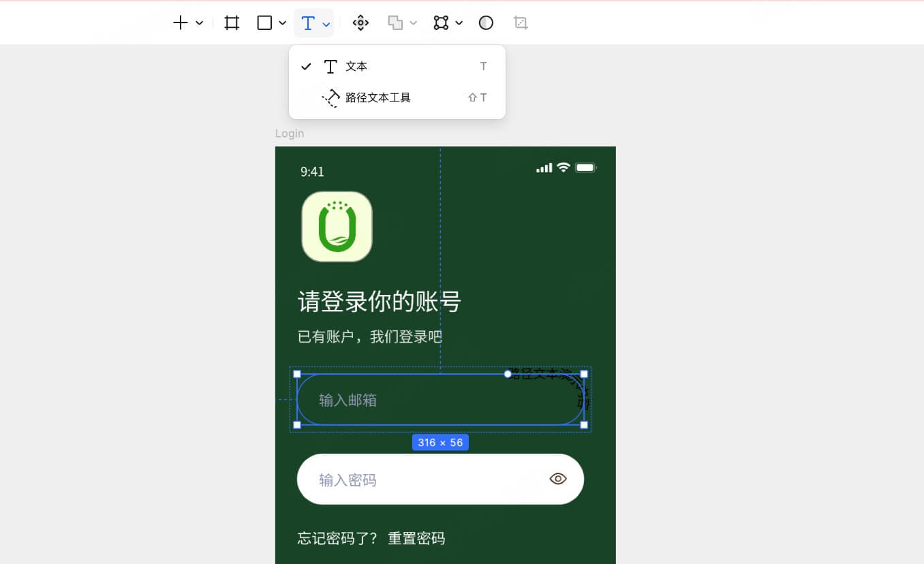Click the component tool icon

(360, 23)
